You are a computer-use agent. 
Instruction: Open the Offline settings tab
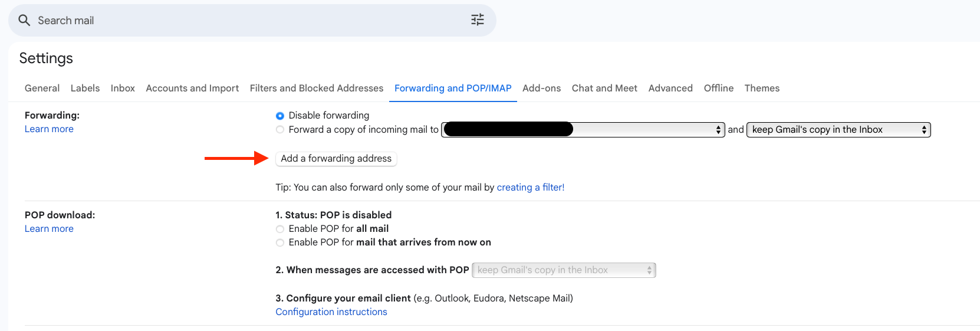[718, 88]
